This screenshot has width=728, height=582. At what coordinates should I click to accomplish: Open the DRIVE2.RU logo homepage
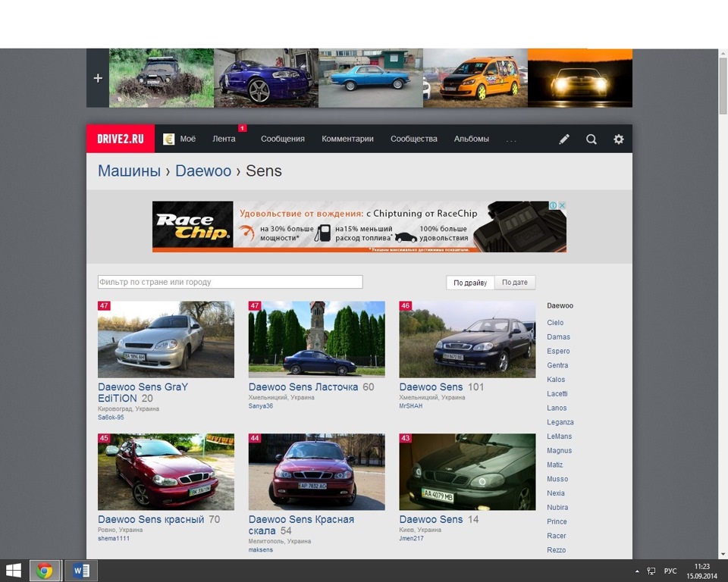[x=121, y=139]
